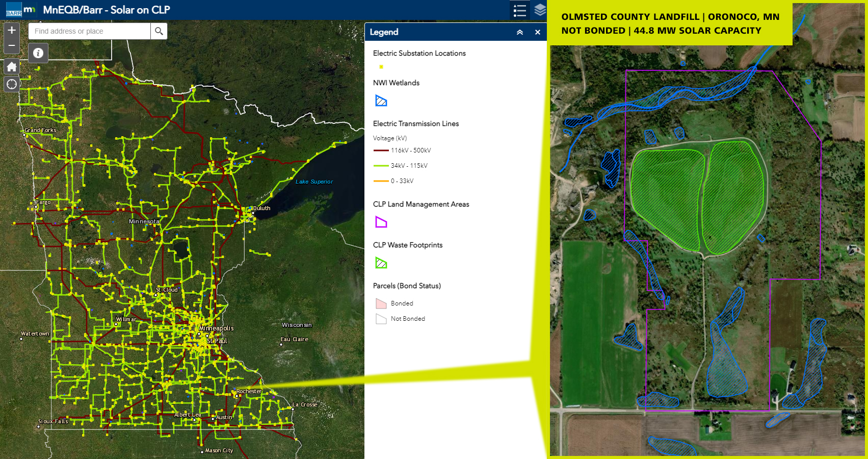Click the CLP Land Management Areas symbol

point(381,222)
